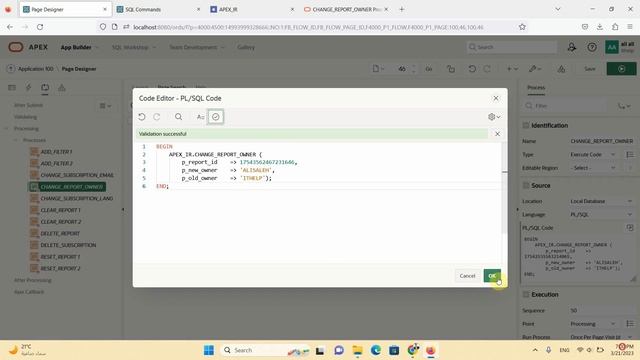The image size is (640, 360).
Task: Click line 3 with the p_report_id value
Action: click(239, 162)
